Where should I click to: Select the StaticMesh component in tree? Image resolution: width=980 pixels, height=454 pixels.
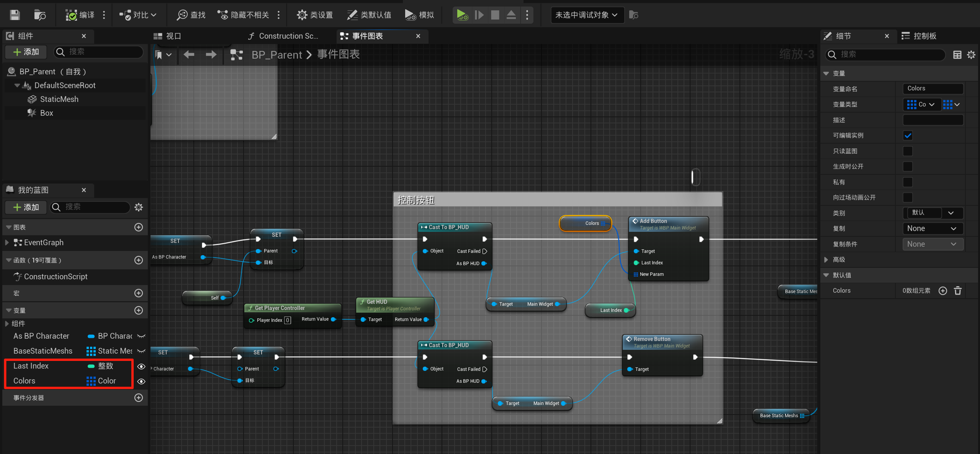click(59, 99)
